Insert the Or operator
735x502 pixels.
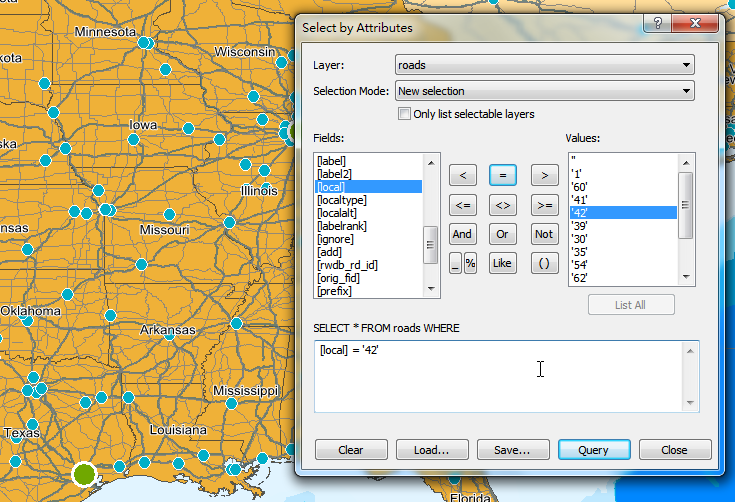[x=502, y=234]
